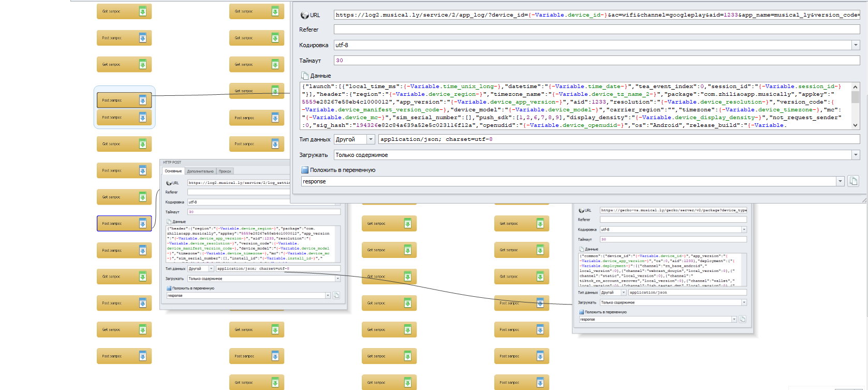Click the scroll-down arrow of the app_log Данные box

[855, 125]
